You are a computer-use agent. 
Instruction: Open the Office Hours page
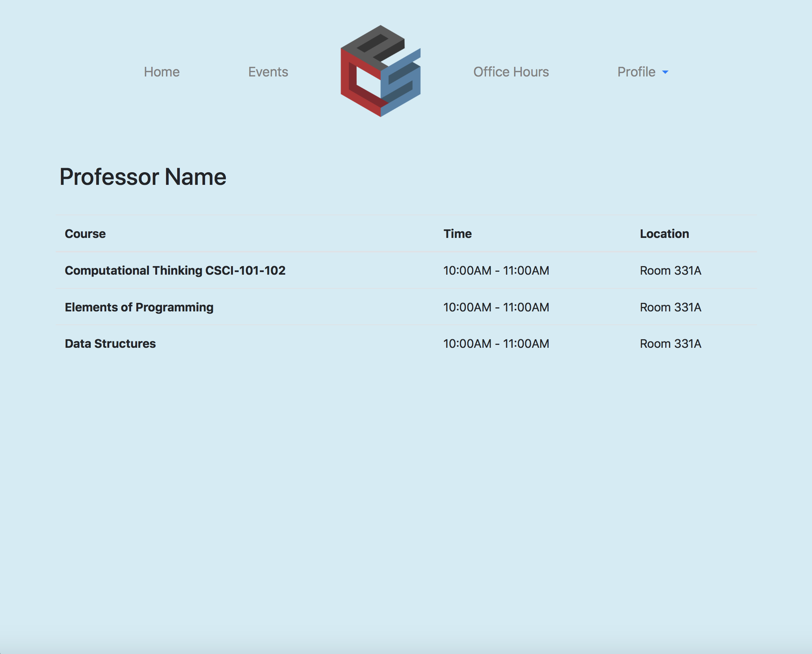511,72
